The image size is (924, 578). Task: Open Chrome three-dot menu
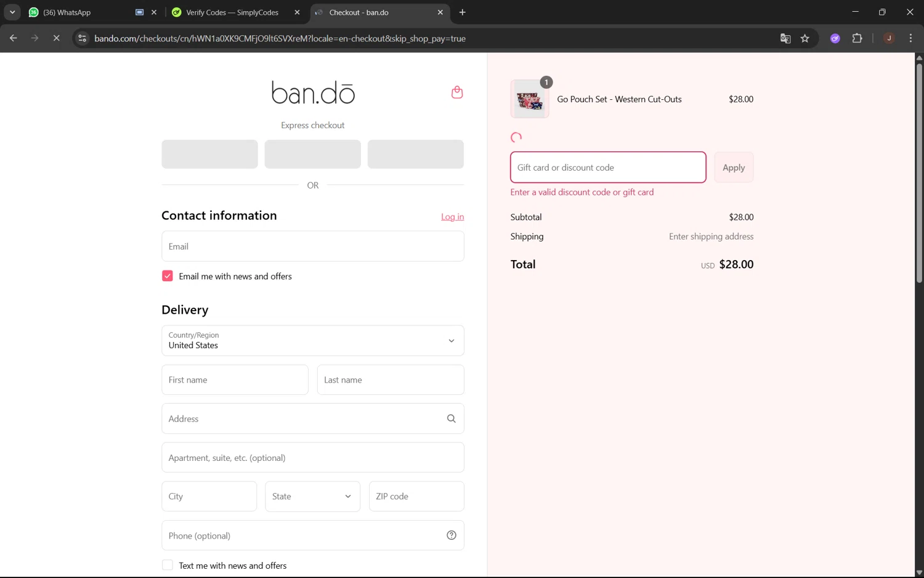coord(910,38)
